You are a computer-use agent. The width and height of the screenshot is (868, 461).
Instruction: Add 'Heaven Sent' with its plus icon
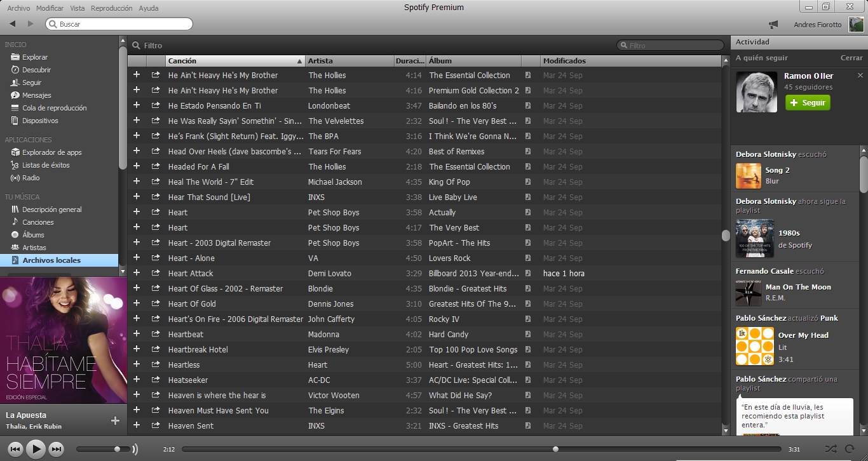pyautogui.click(x=136, y=425)
